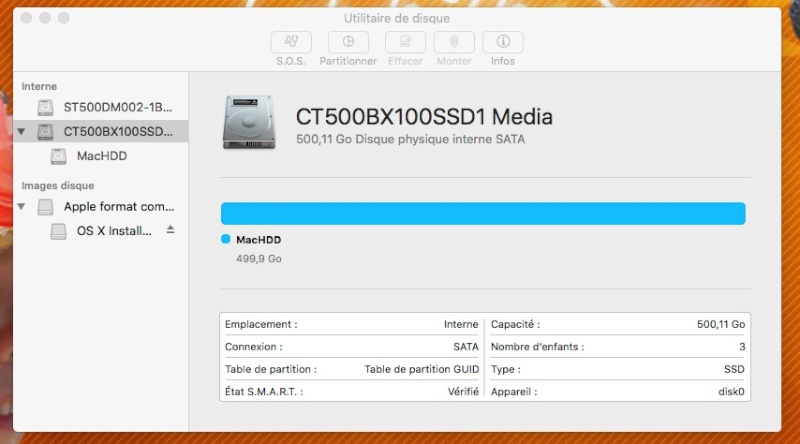This screenshot has width=800, height=444.
Task: Close the Utilitaire de disque window
Action: (x=27, y=18)
